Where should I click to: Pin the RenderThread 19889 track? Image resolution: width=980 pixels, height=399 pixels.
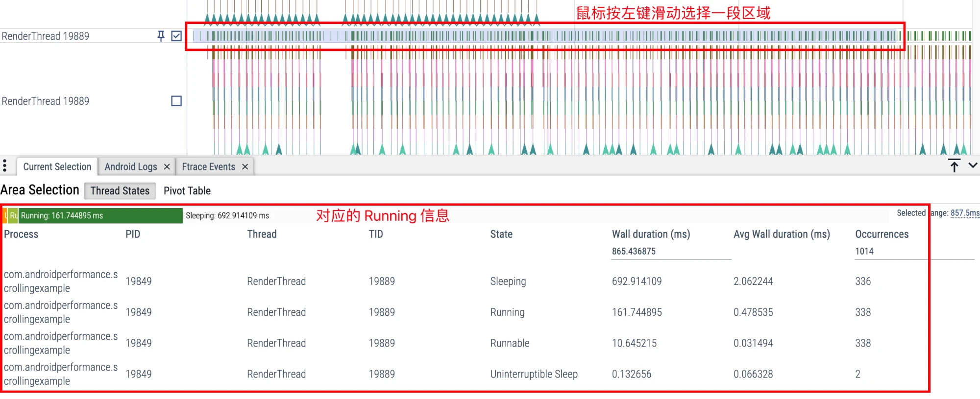[161, 36]
